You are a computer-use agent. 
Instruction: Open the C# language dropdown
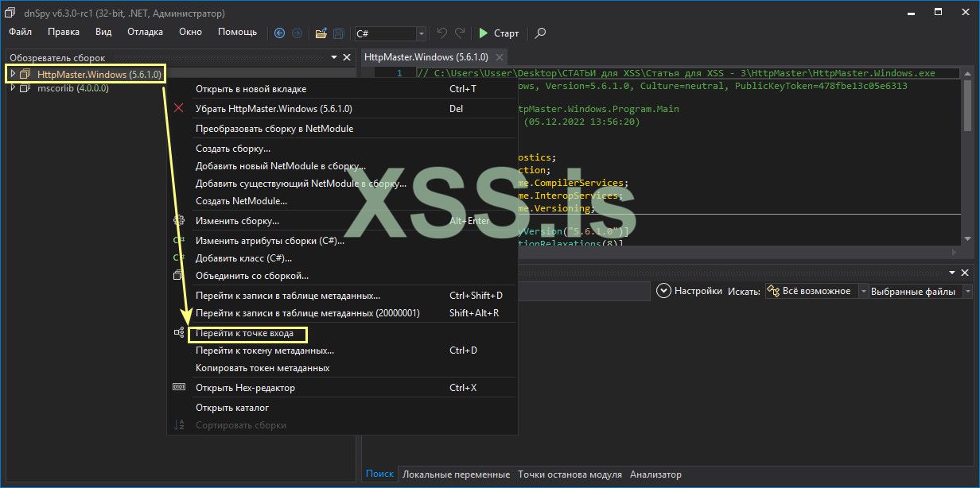[421, 33]
